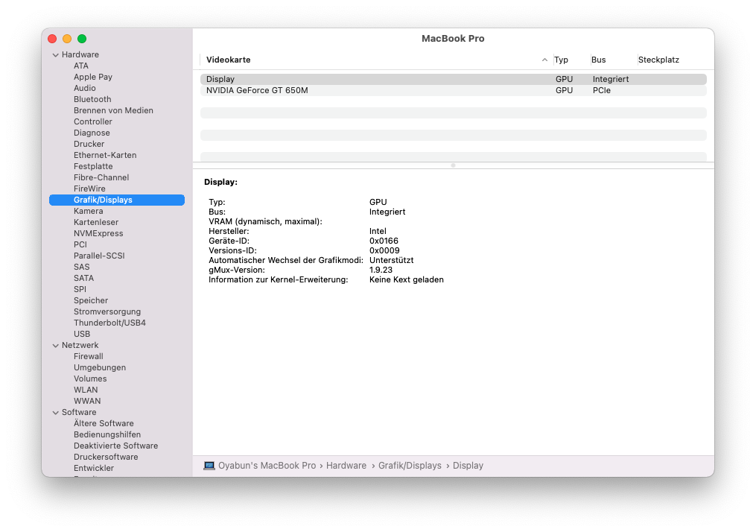Click the gMux-Version value 1.9.23

[381, 270]
